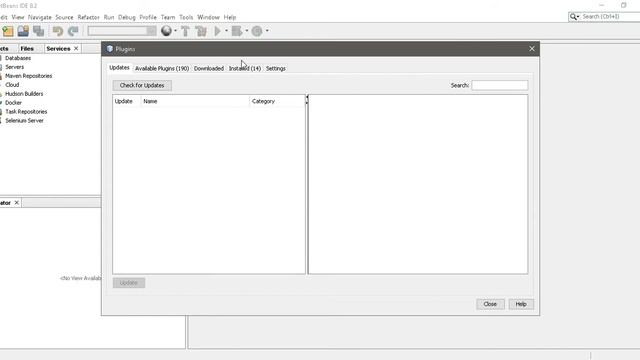Screen dimensions: 640x360
Task: Click the Run Project play icon
Action: (x=218, y=31)
